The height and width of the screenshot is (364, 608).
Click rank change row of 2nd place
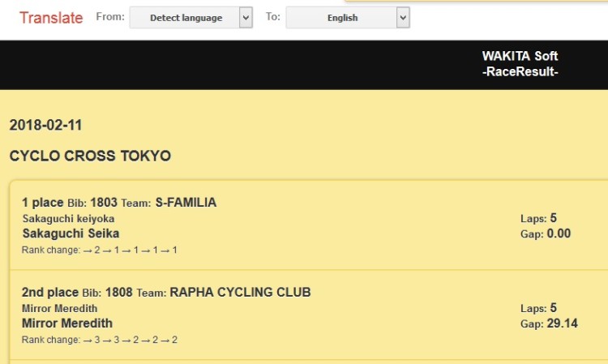[100, 340]
